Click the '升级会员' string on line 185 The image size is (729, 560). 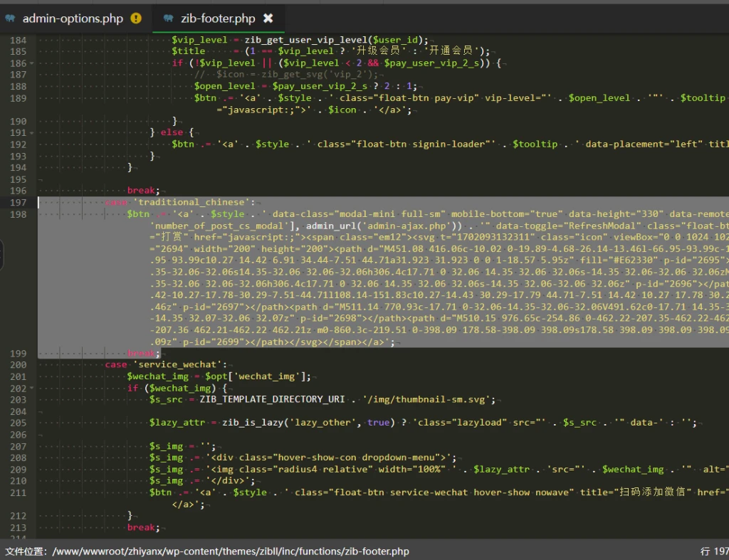tap(379, 51)
